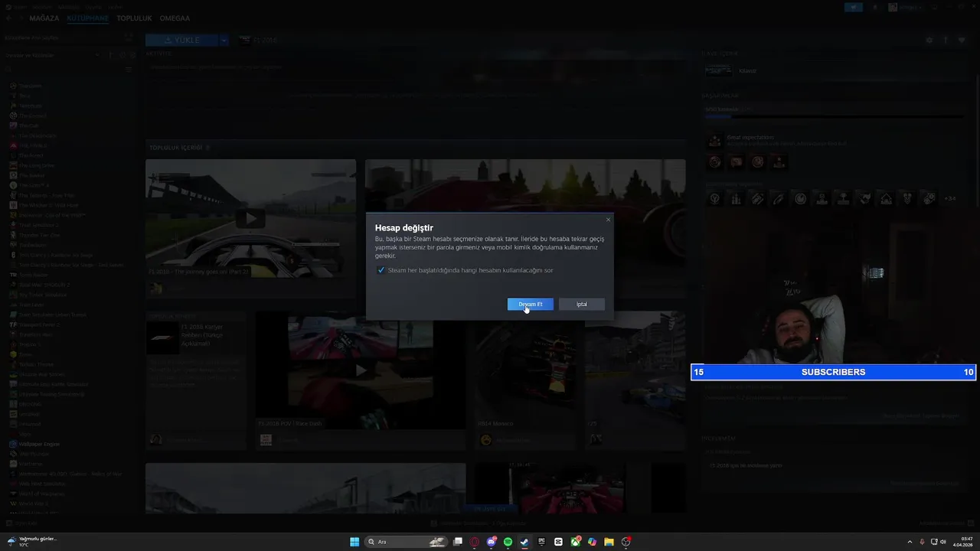Viewport: 980px width, 551px height.
Task: Uncheck the ask-which-account-on-startup checkbox
Action: (x=381, y=270)
